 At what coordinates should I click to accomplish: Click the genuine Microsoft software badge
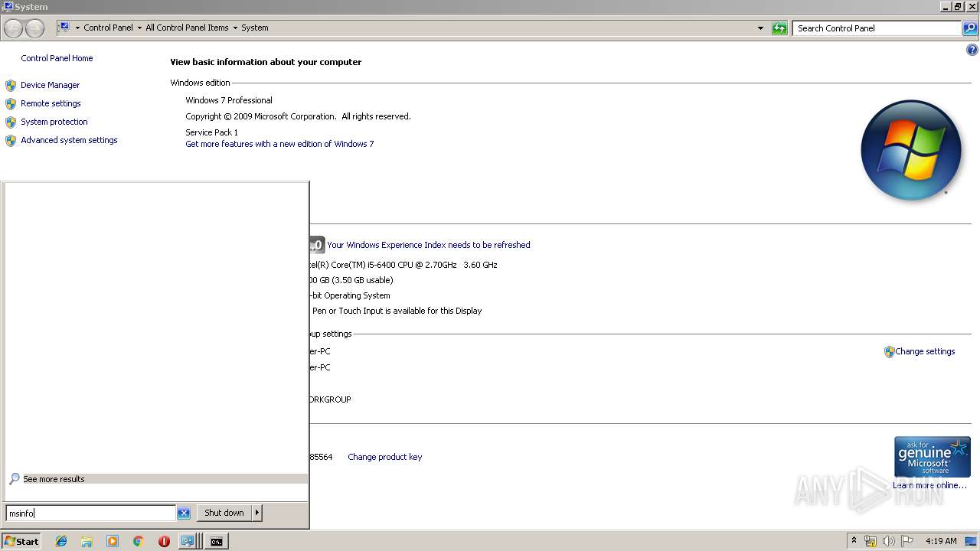(932, 457)
